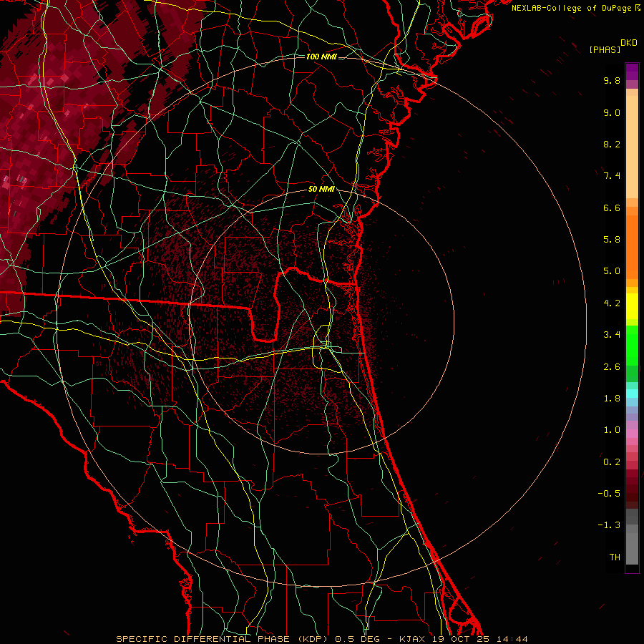Click the 19 OCT 25 date text
This screenshot has width=644, height=644.
tap(460, 639)
